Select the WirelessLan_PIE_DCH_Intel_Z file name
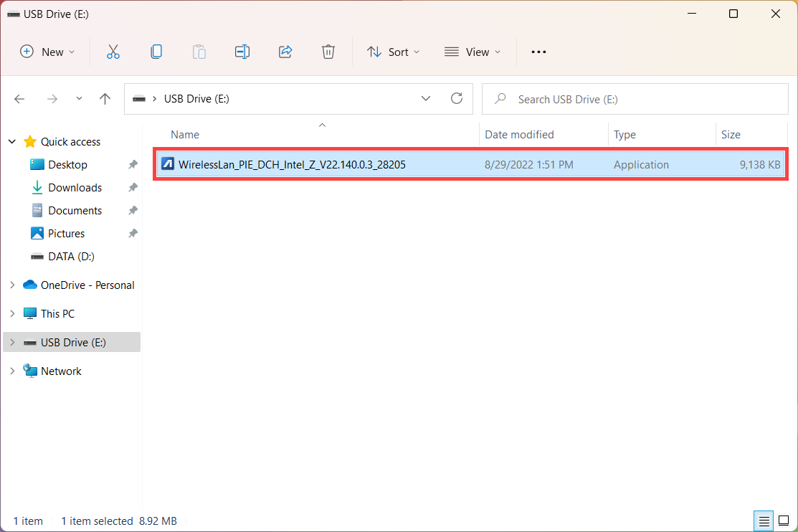798x532 pixels. pos(292,164)
